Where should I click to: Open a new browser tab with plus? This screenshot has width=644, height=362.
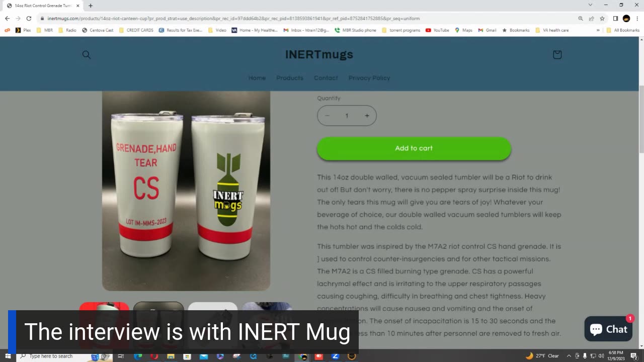tap(91, 6)
